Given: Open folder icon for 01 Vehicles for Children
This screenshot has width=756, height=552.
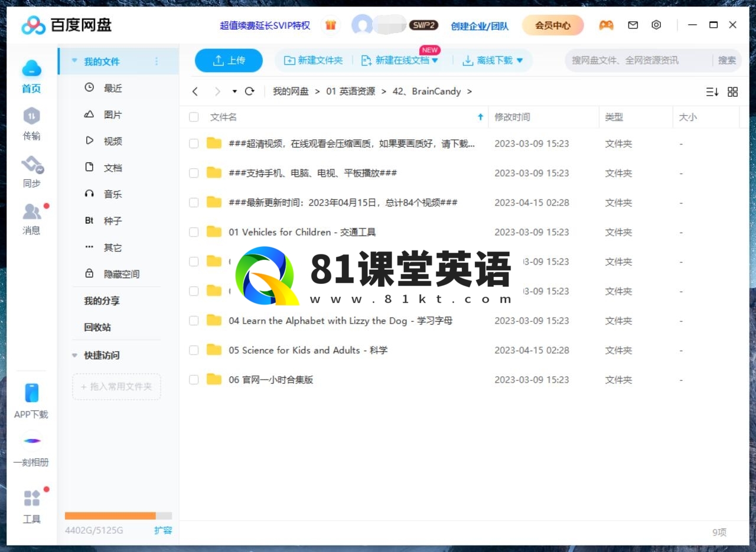Looking at the screenshot, I should (x=214, y=231).
